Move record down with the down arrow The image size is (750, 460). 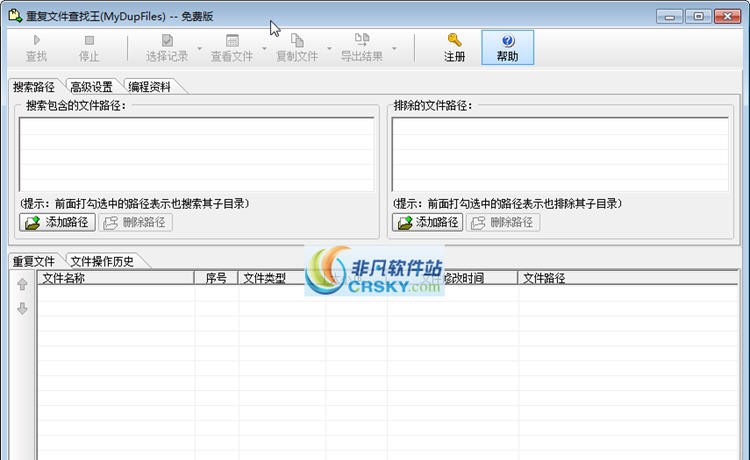coord(22,308)
